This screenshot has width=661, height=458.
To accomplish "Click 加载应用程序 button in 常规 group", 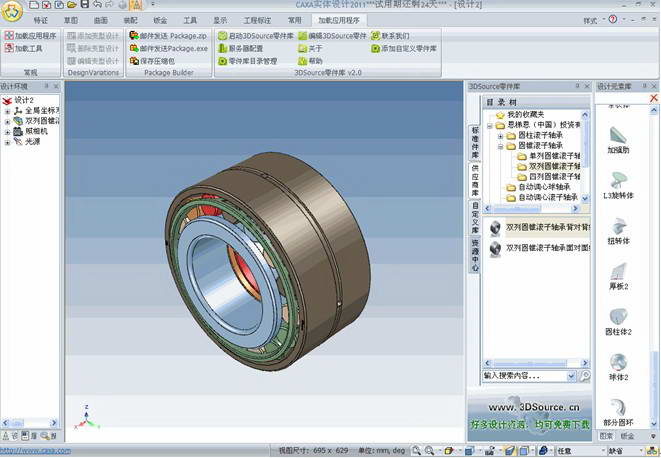I will tap(30, 36).
